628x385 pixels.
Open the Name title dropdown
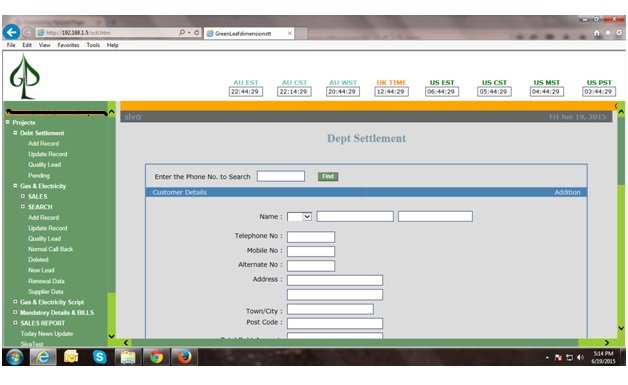pyautogui.click(x=299, y=217)
